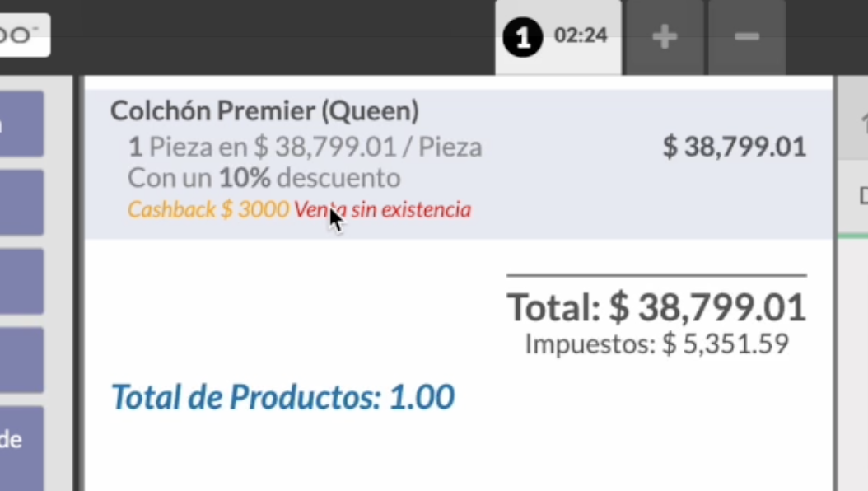The width and height of the screenshot is (868, 491).
Task: Delete current order with the minus icon
Action: click(x=747, y=38)
